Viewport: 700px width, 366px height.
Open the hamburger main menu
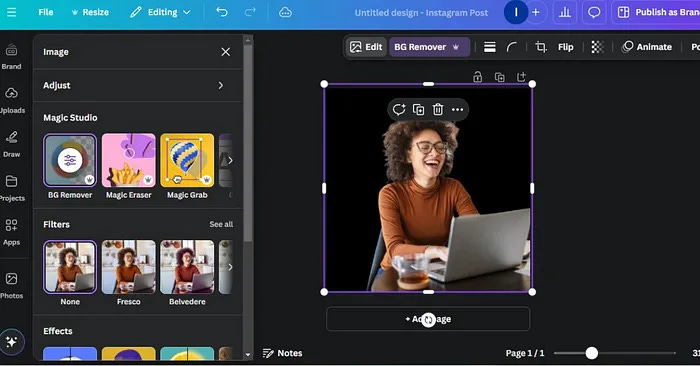pos(12,12)
